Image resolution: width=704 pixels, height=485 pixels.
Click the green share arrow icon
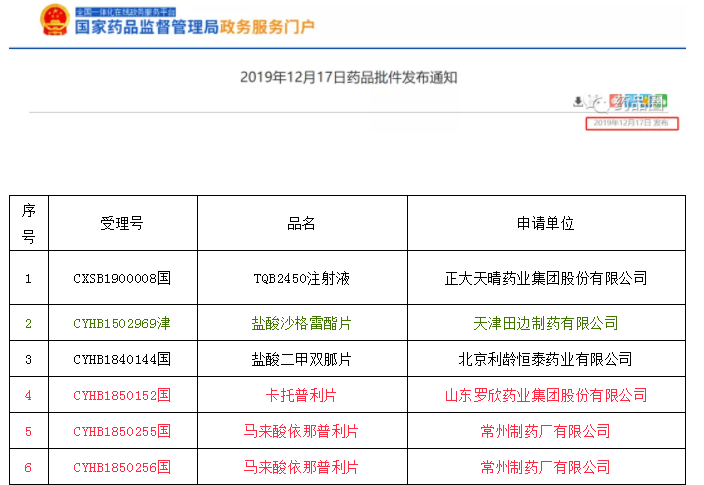pos(662,101)
